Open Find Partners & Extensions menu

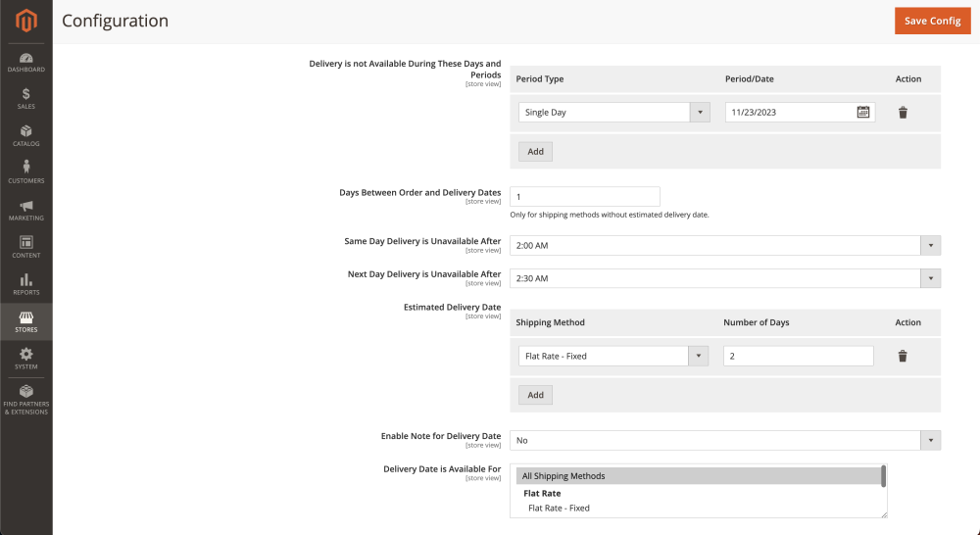click(26, 400)
